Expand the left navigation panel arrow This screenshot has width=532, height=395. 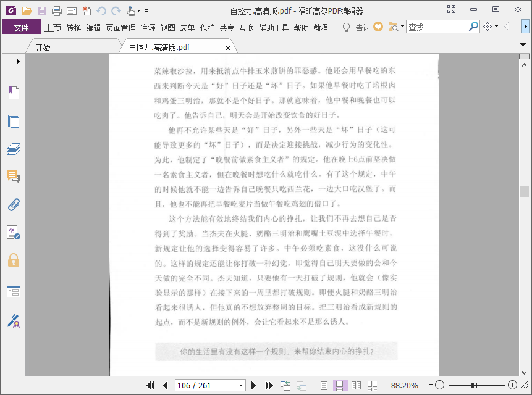(x=18, y=61)
